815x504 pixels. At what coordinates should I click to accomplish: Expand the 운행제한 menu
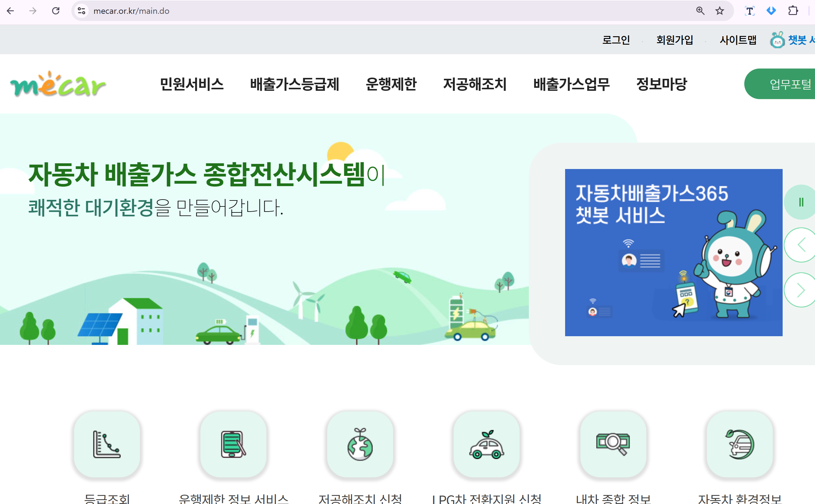[x=391, y=84]
